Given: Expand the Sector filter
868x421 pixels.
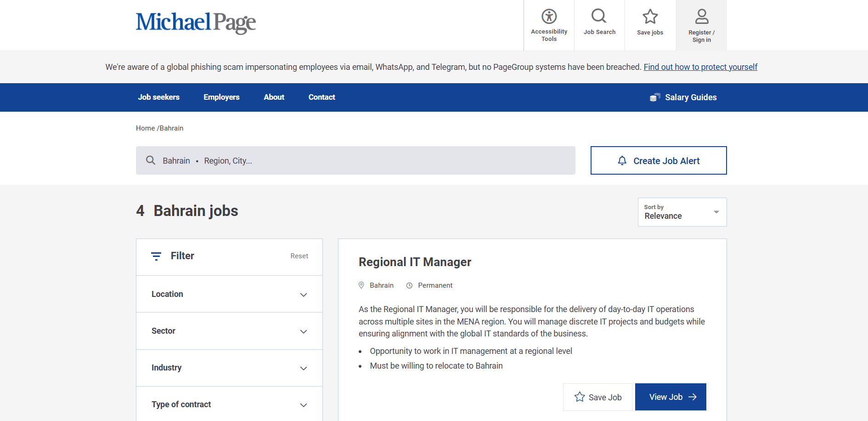Looking at the screenshot, I should [x=229, y=331].
